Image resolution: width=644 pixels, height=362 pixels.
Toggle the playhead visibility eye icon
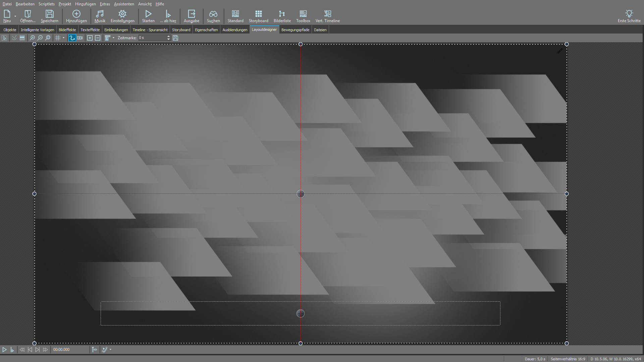coord(95,350)
